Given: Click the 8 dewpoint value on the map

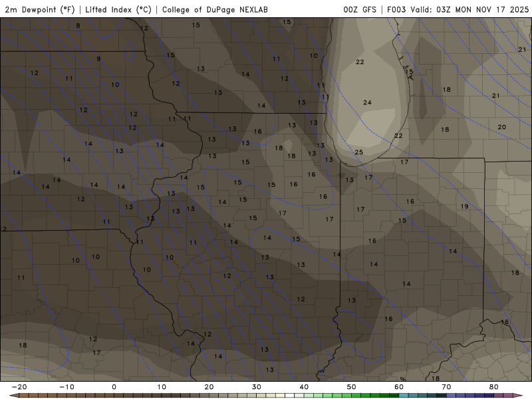Looking at the screenshot, I should (x=78, y=25).
